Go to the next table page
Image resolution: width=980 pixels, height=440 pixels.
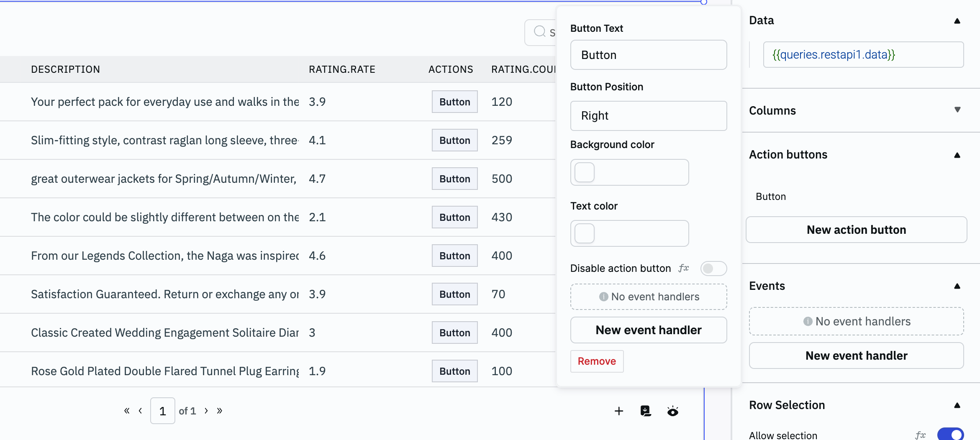pyautogui.click(x=206, y=411)
